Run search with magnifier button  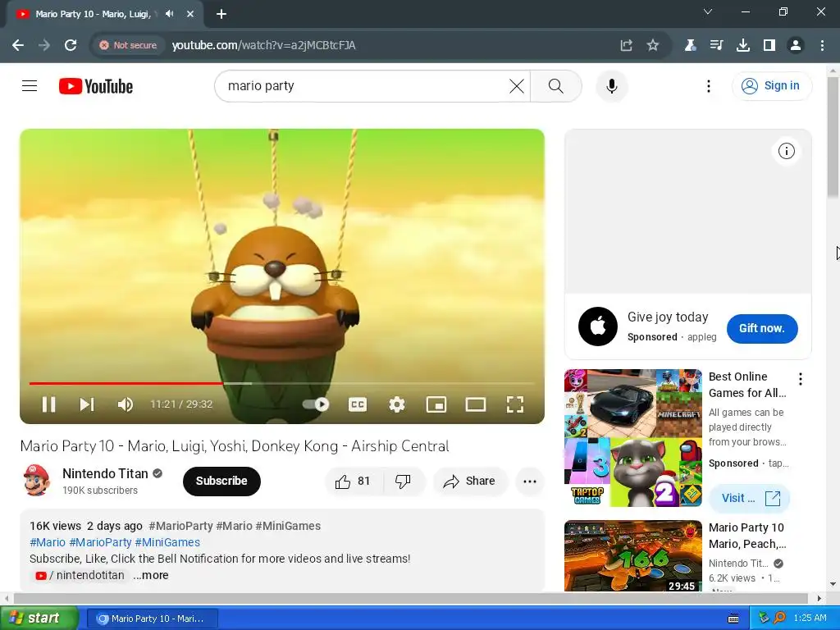click(x=556, y=85)
